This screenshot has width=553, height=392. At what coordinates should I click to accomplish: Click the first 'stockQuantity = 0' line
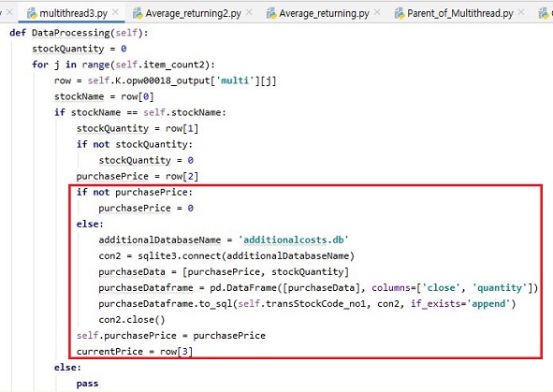tap(80, 49)
